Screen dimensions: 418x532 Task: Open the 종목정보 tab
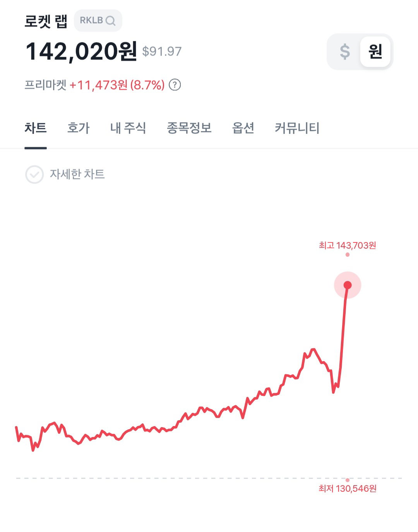(189, 128)
